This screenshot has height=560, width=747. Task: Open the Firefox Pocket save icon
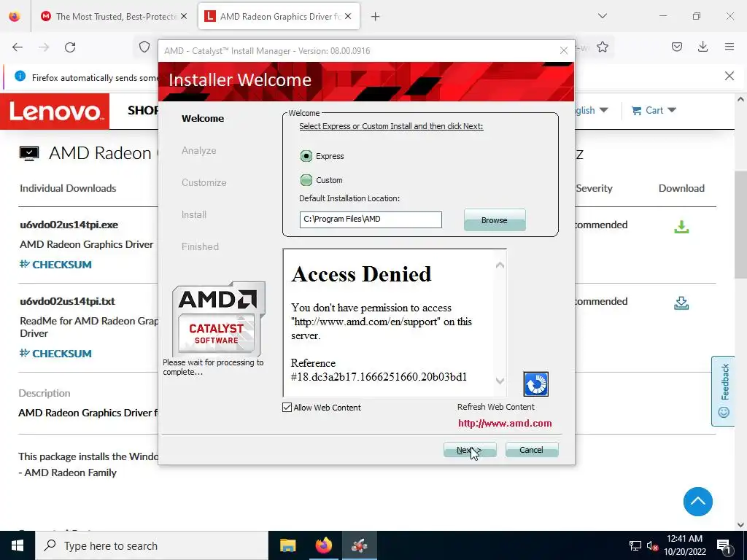point(676,47)
